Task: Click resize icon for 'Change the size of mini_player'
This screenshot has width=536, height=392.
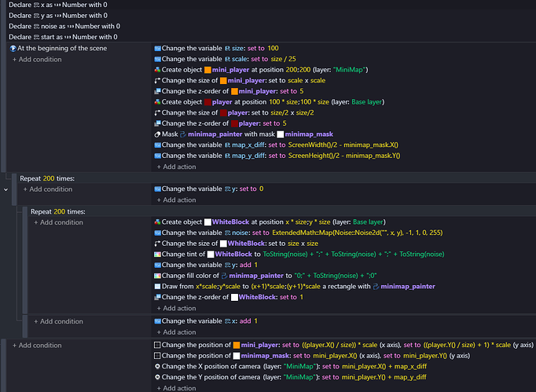Action: click(x=158, y=81)
